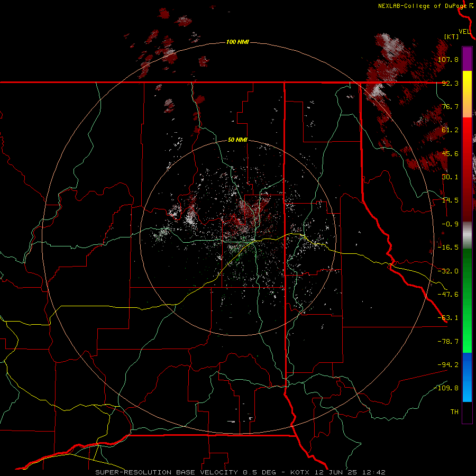Click the purple top segment of the color bar
The width and height of the screenshot is (476, 476).
[467, 59]
